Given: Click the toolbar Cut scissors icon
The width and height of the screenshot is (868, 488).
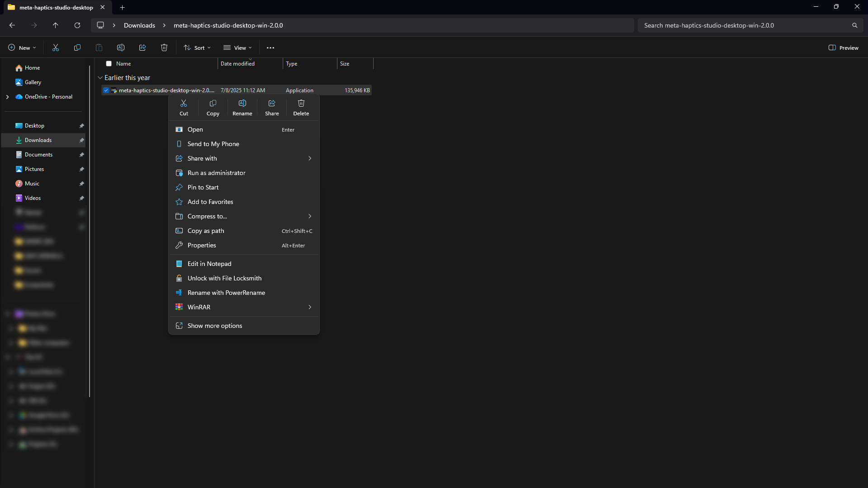Looking at the screenshot, I should point(56,47).
